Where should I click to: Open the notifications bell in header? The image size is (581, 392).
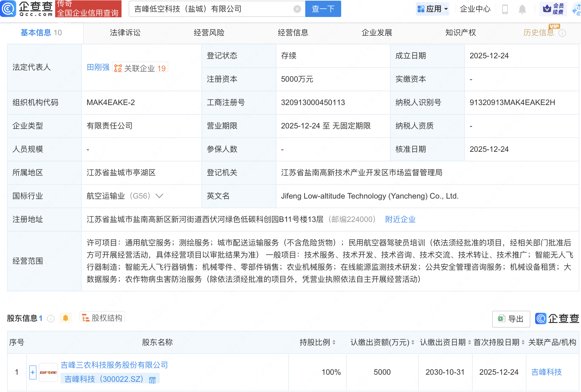522,9
